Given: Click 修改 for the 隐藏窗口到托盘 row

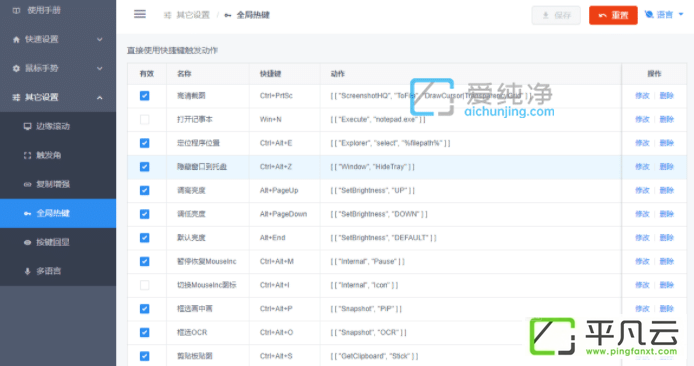Looking at the screenshot, I should pyautogui.click(x=642, y=167).
